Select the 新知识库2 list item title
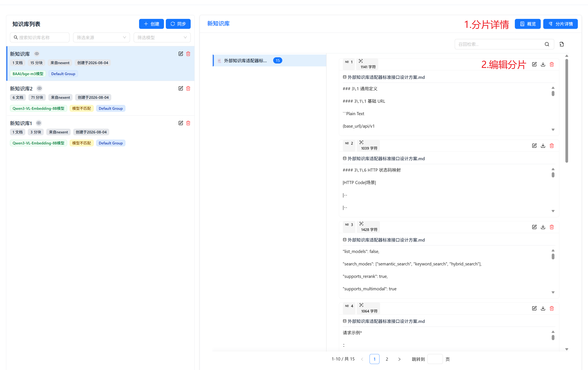588x370 pixels. [x=21, y=89]
